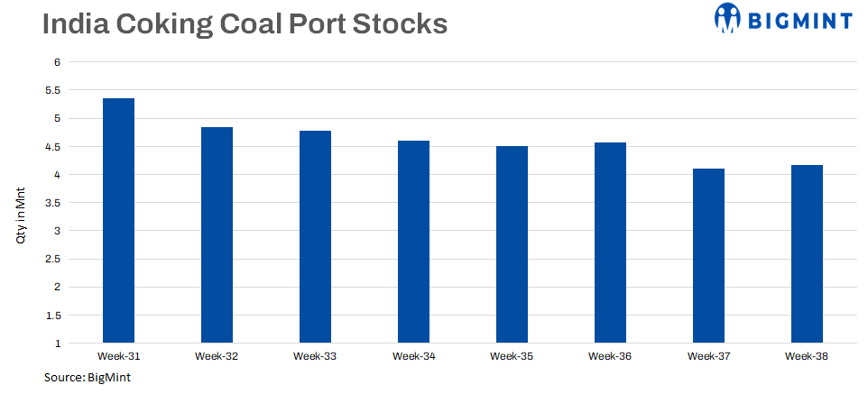Select the Week-38 bar

click(807, 254)
